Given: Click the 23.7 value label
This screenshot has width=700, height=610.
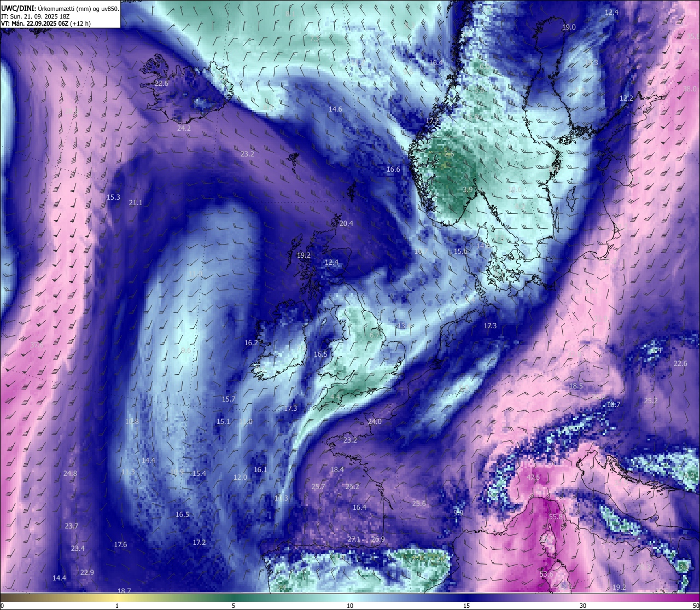Looking at the screenshot, I should 71,526.
